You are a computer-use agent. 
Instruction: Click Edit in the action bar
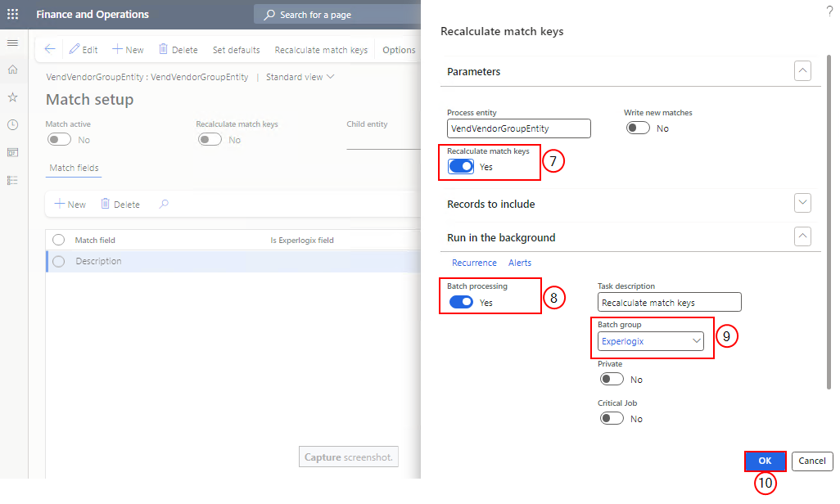point(84,49)
